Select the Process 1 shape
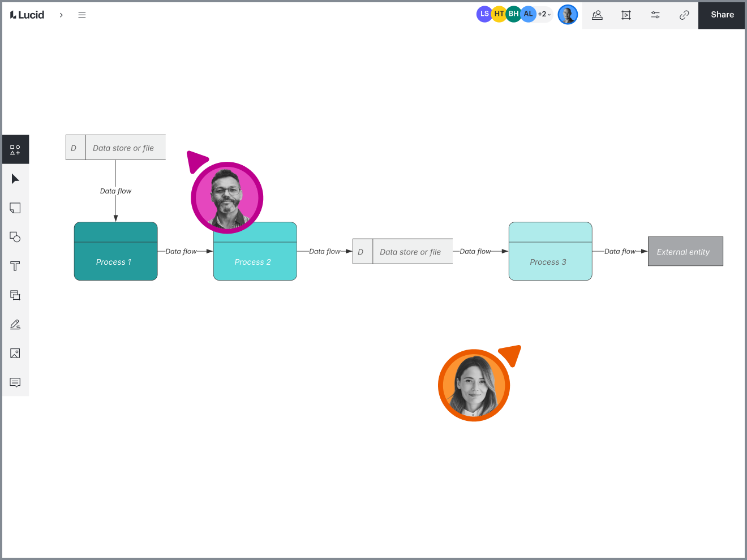 pyautogui.click(x=116, y=251)
